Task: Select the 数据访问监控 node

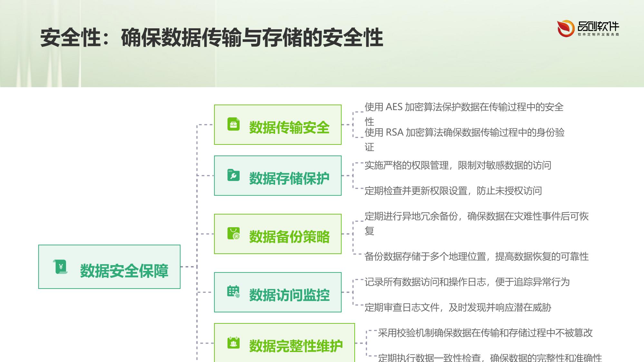Action: [x=278, y=292]
